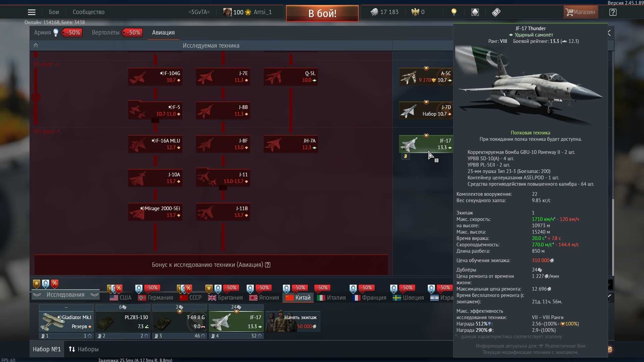Open the Магазин shop
The height and width of the screenshot is (362, 644).
[580, 12]
